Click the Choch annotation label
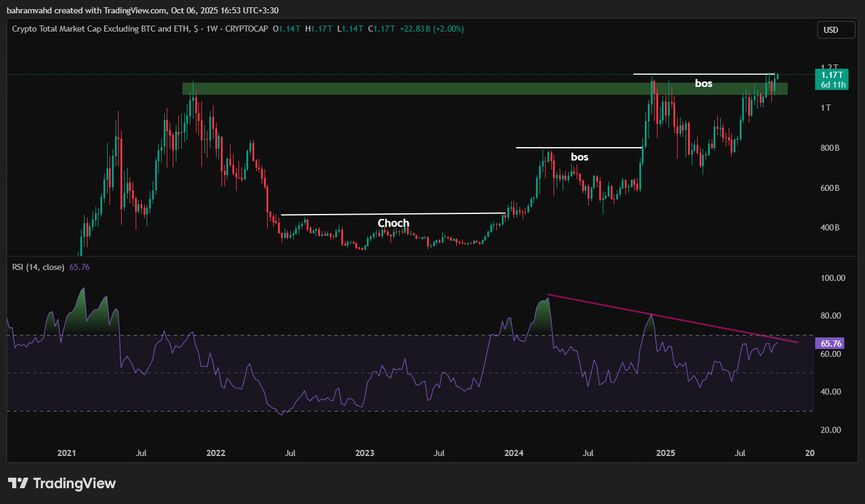The width and height of the screenshot is (865, 504). pyautogui.click(x=394, y=223)
